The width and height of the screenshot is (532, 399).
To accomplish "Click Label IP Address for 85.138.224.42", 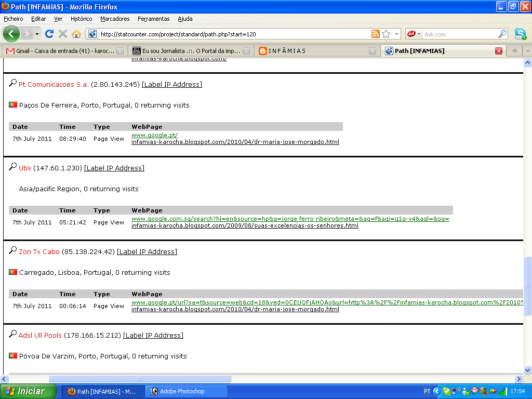I will 147,252.
